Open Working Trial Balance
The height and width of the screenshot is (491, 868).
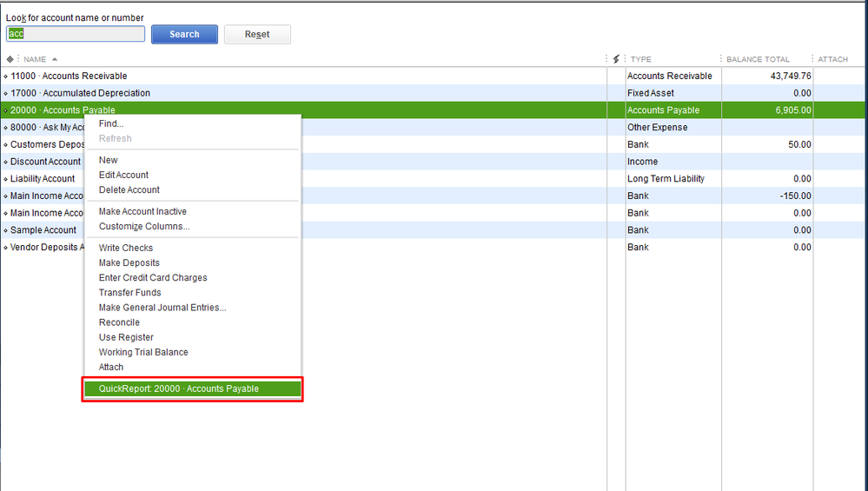coord(143,353)
